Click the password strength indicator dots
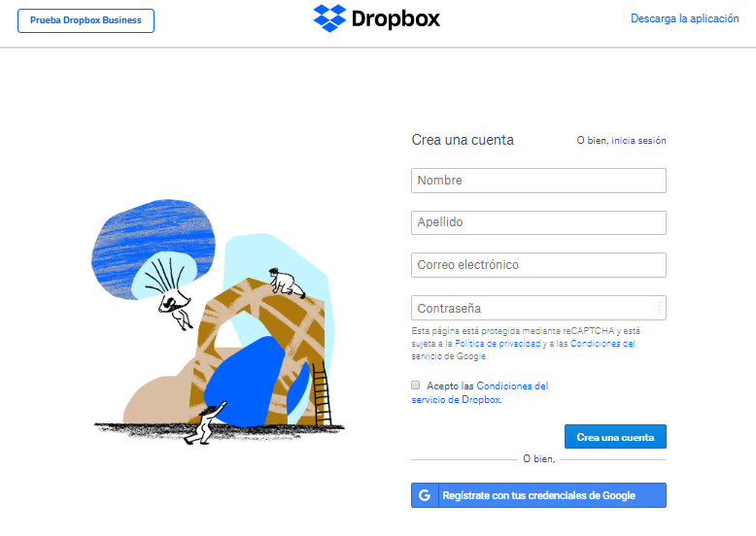The image size is (756, 536). coord(659,307)
